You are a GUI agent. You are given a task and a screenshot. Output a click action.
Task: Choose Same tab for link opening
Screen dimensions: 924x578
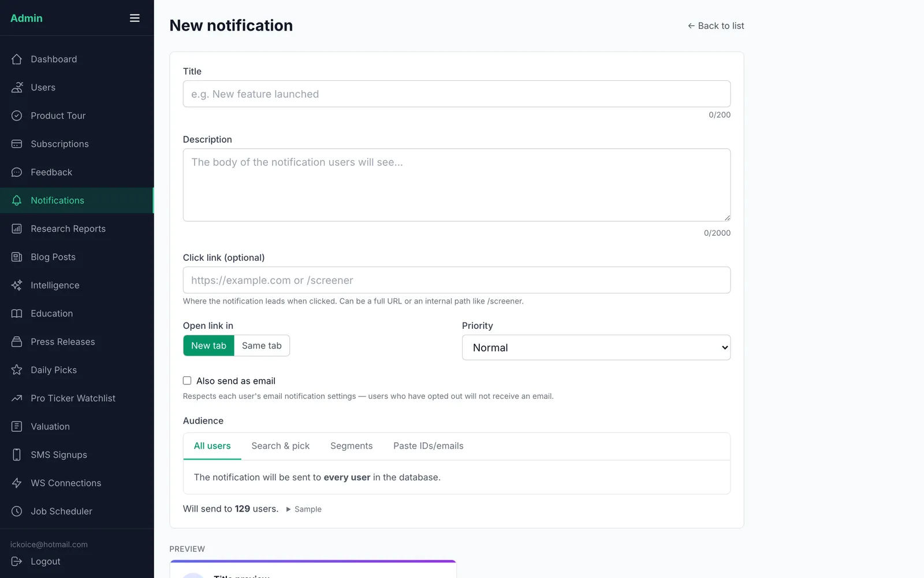point(262,346)
